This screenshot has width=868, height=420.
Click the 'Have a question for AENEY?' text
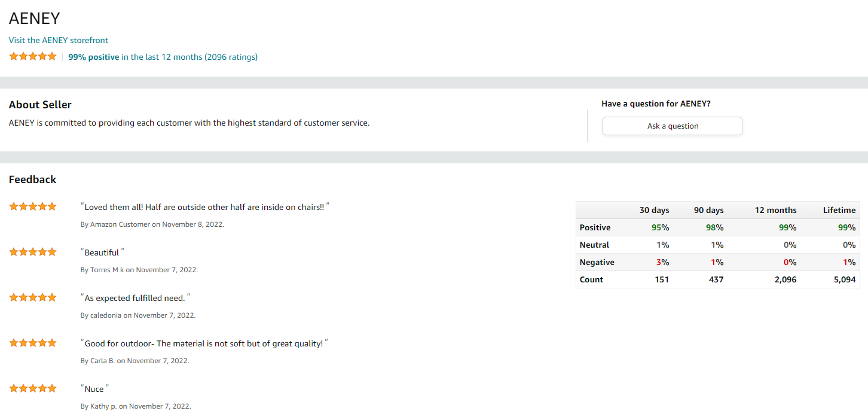coord(656,104)
